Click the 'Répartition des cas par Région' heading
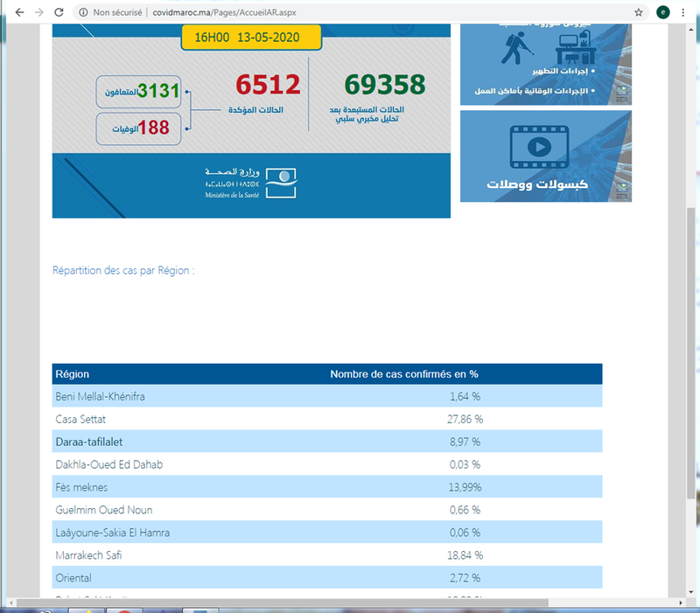The width and height of the screenshot is (700, 613). click(123, 271)
